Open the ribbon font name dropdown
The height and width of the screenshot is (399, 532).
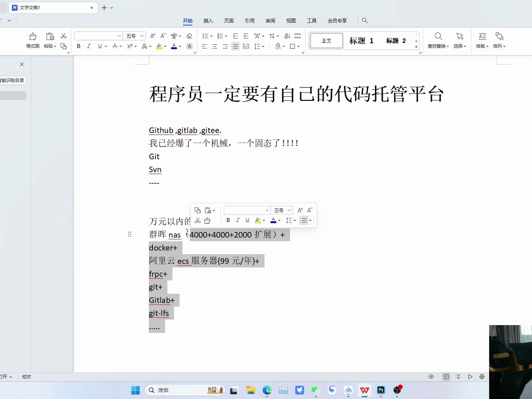(x=119, y=36)
